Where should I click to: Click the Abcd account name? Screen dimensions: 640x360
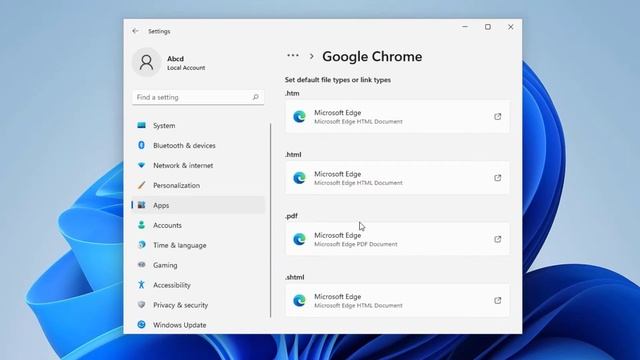[x=176, y=58]
